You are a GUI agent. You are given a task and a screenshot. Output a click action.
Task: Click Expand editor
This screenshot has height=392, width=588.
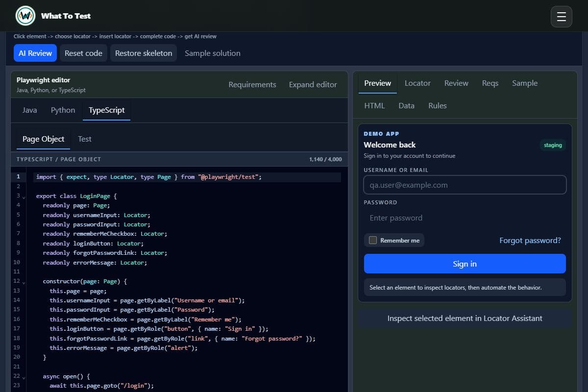(x=313, y=84)
